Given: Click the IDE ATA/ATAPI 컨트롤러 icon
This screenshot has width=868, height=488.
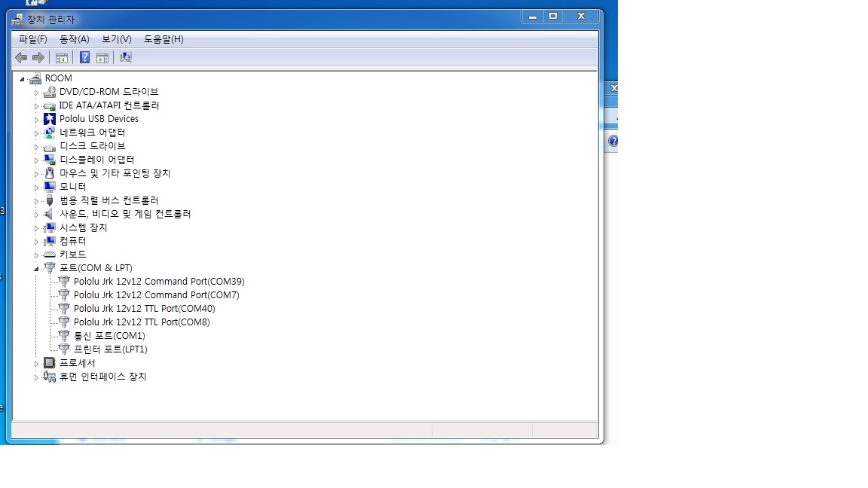Looking at the screenshot, I should pyautogui.click(x=49, y=105).
